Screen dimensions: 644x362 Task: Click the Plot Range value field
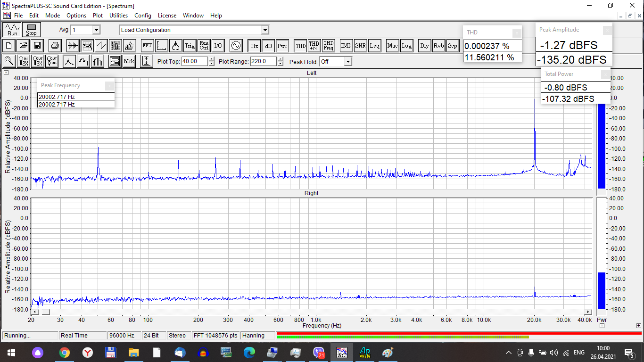click(263, 61)
